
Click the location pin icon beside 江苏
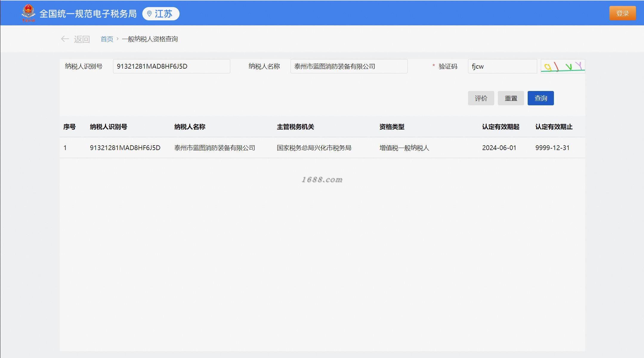tap(149, 14)
